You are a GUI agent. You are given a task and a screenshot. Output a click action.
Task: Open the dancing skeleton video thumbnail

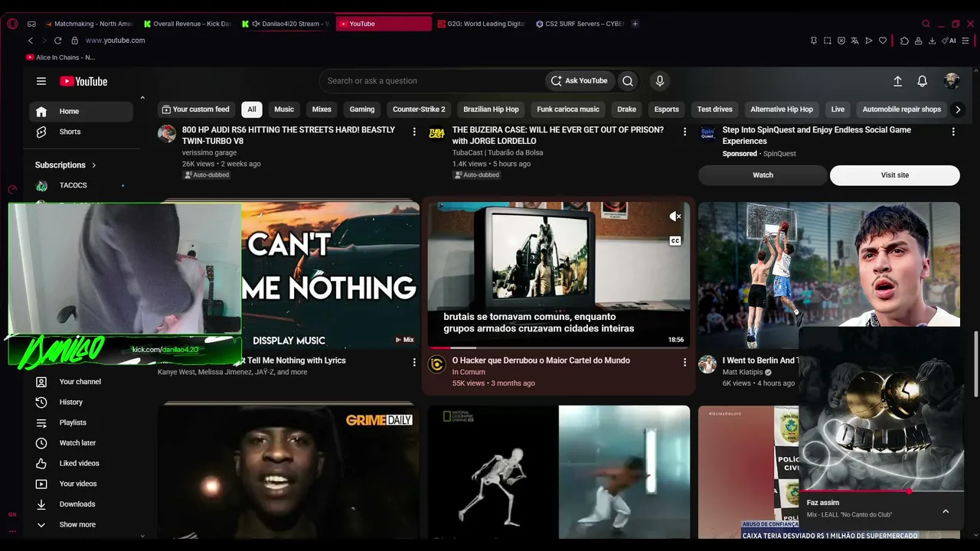click(558, 471)
